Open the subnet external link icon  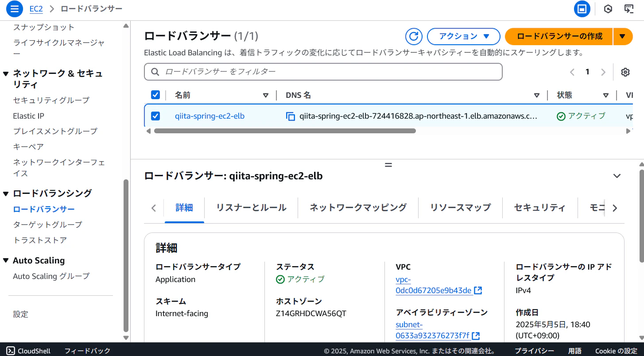(476, 336)
